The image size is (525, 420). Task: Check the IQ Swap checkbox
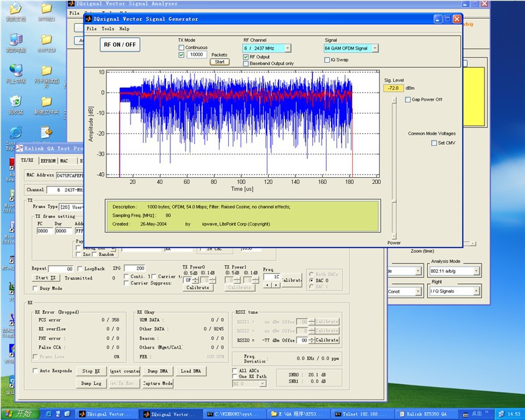[x=327, y=60]
